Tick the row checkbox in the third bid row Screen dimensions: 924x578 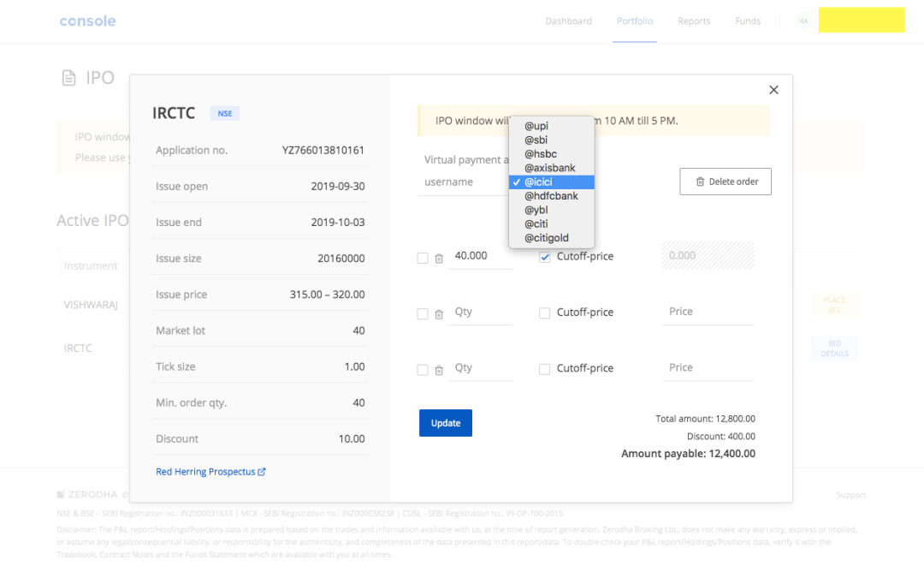pyautogui.click(x=423, y=370)
